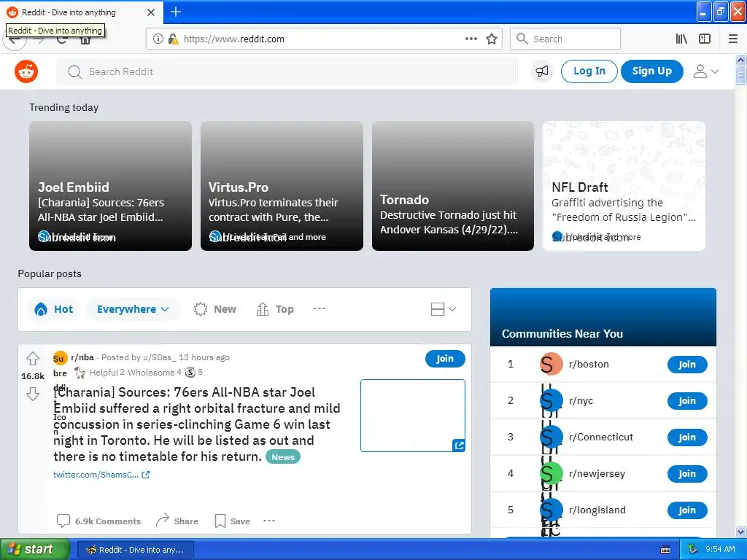Downvote the Joel Embiid post
Screen dimensions: 747x560
33,394
